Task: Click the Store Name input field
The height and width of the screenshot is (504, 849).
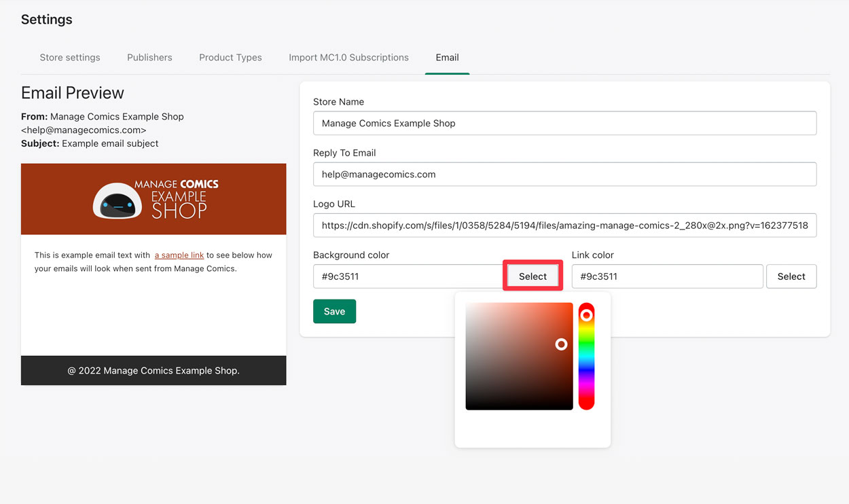Action: click(x=564, y=124)
